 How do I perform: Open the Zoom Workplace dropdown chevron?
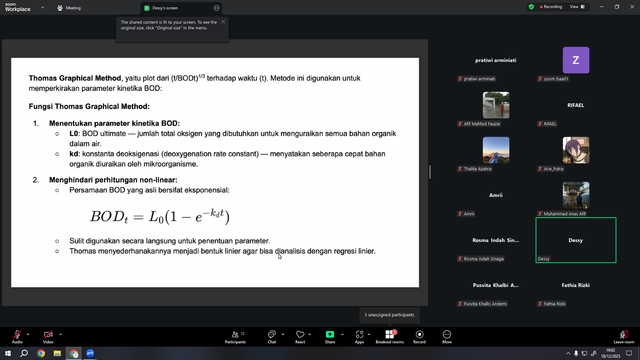[x=42, y=7]
